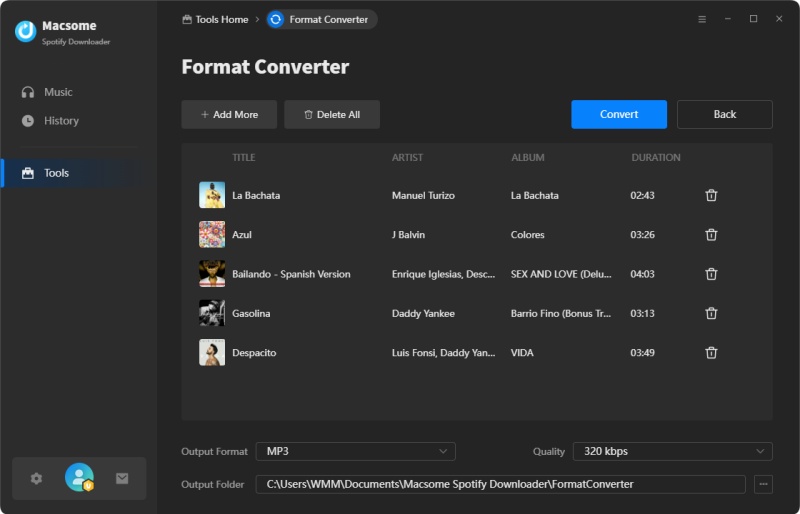The width and height of the screenshot is (800, 514).
Task: Click duration 02:43
Action: pos(642,195)
